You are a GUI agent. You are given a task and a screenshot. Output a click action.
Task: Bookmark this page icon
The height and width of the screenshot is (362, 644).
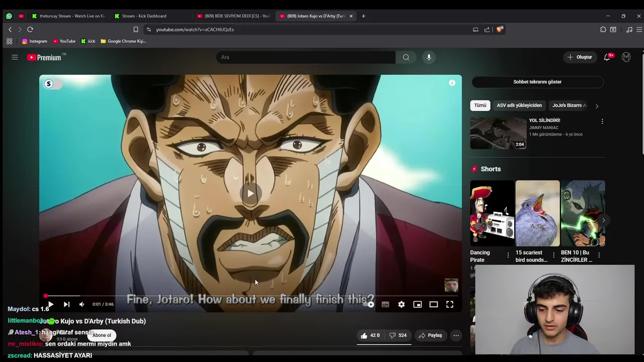[x=136, y=30]
